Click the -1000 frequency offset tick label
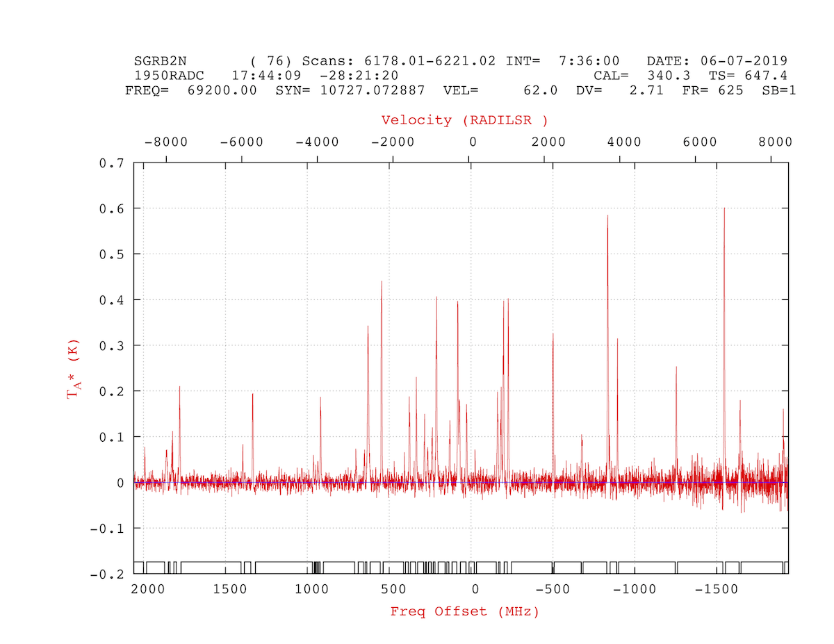The width and height of the screenshot is (834, 644). tap(635, 589)
